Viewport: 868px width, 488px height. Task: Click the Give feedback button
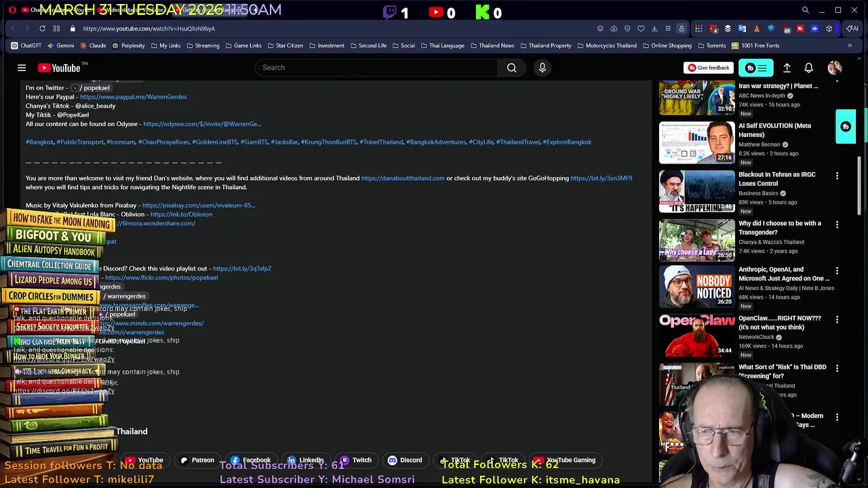[709, 68]
